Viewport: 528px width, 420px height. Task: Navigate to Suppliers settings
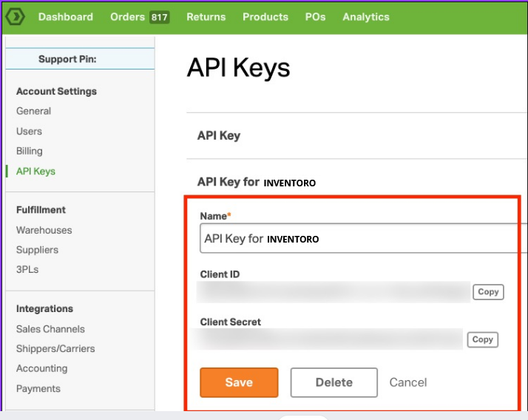click(37, 250)
